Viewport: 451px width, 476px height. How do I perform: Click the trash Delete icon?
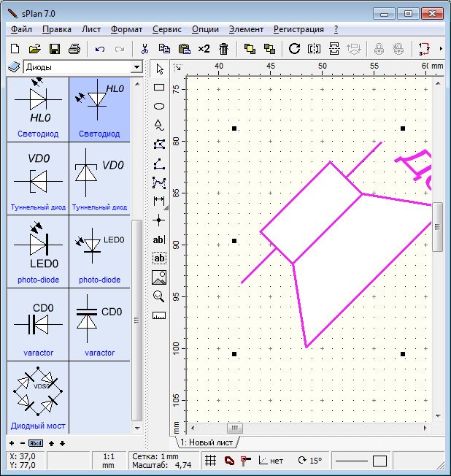click(x=224, y=49)
